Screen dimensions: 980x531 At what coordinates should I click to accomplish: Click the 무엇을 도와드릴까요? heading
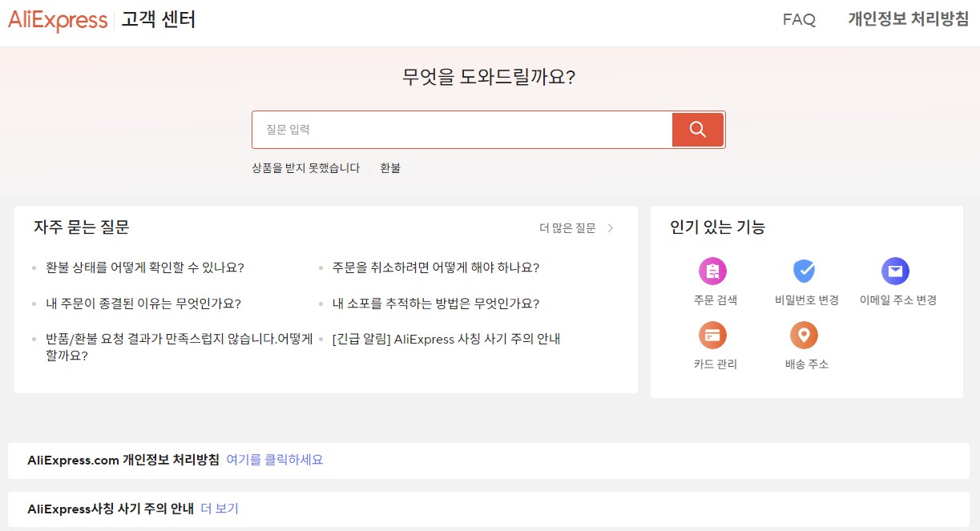(489, 78)
